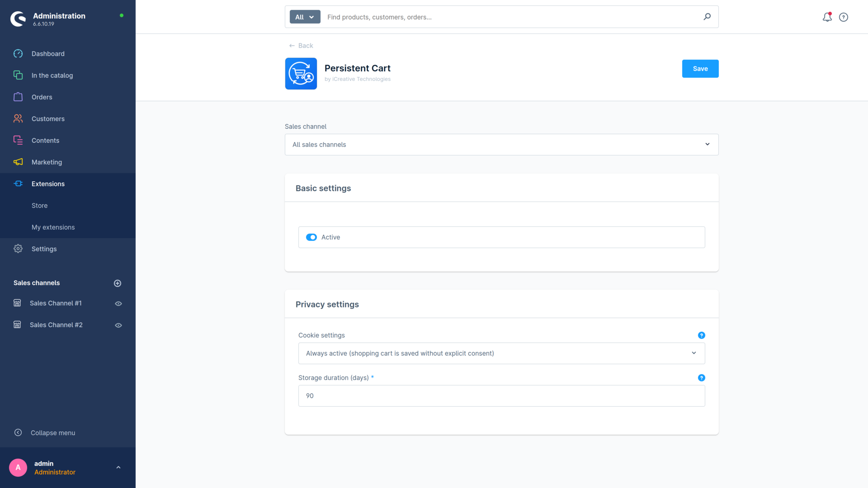Click the search magnifier icon

click(707, 17)
